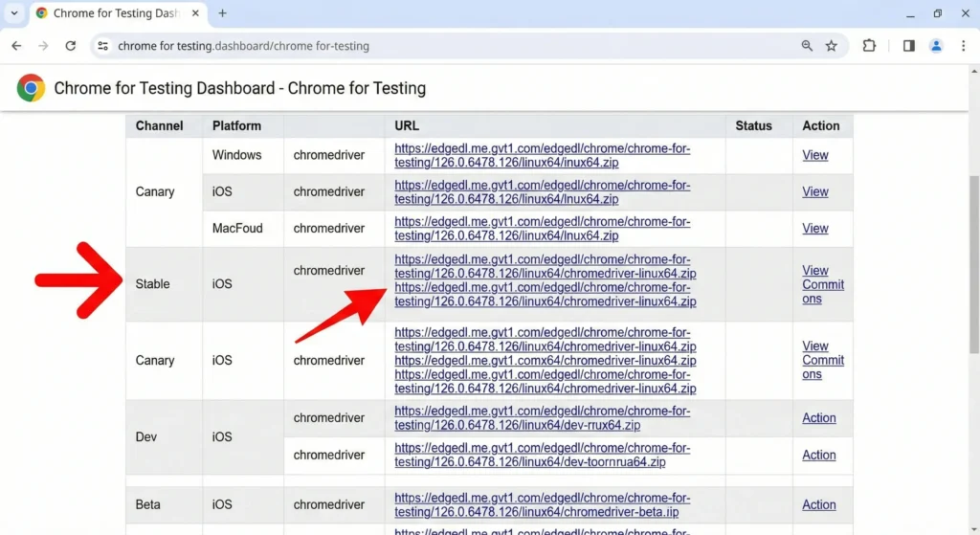Open the Extensions puzzle icon

point(869,46)
